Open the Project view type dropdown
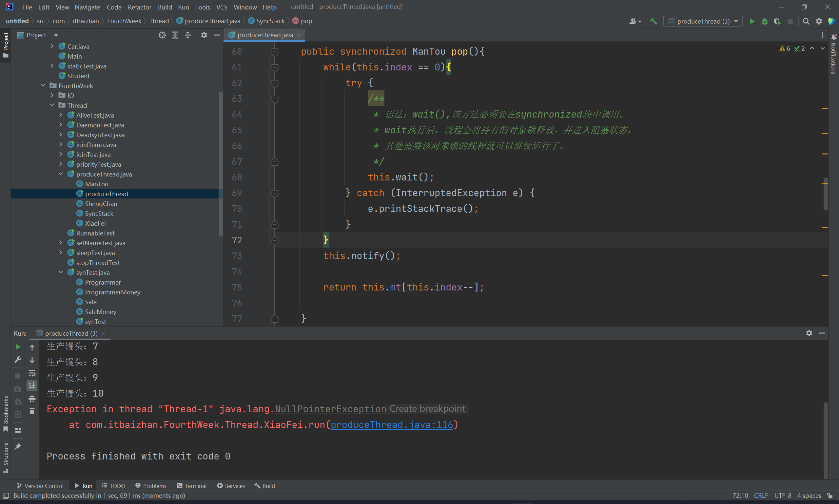This screenshot has width=839, height=504. 56,35
